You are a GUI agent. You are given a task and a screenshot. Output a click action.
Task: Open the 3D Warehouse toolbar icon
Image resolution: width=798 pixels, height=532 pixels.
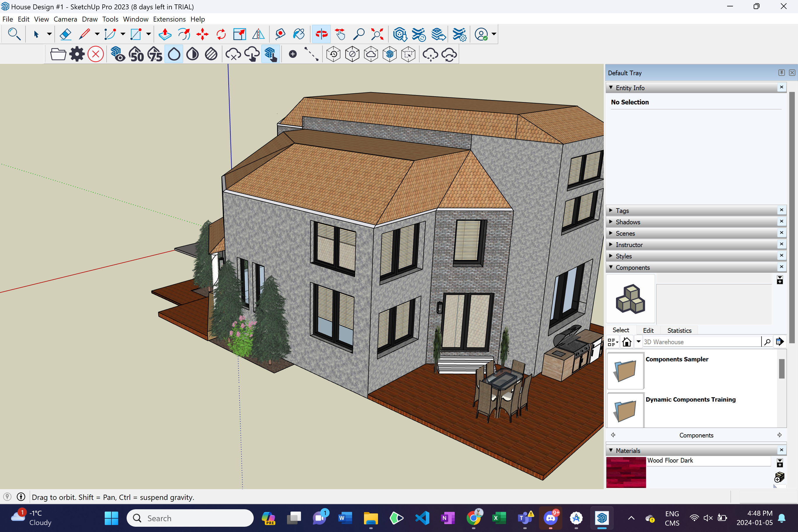click(400, 34)
